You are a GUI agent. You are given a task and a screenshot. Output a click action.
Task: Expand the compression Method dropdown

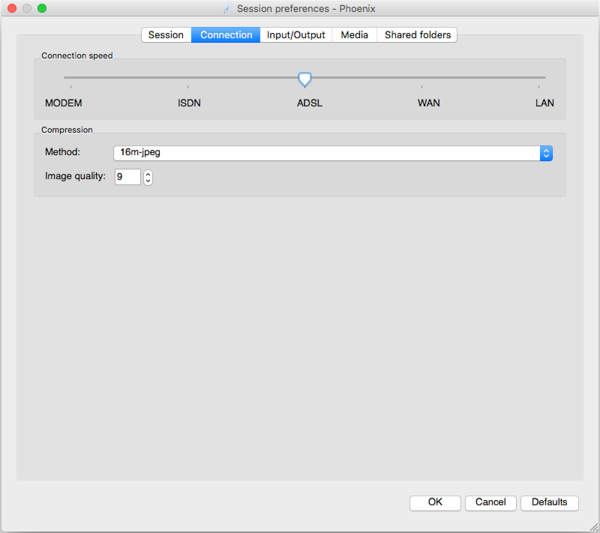pos(546,153)
